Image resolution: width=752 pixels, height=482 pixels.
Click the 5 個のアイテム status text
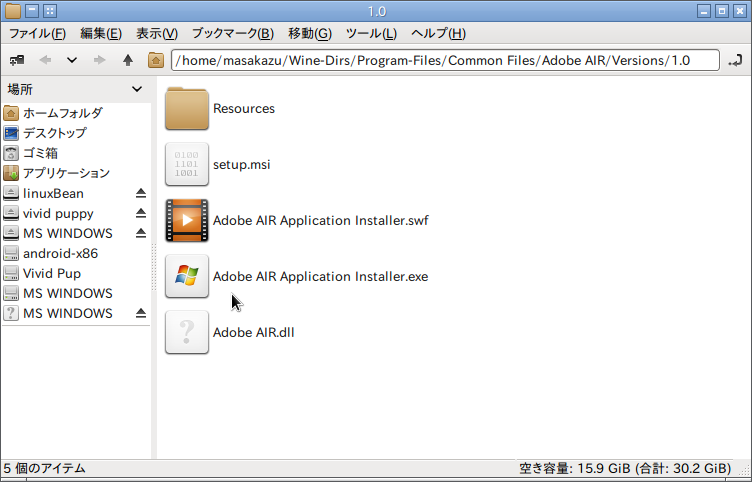tap(44, 468)
